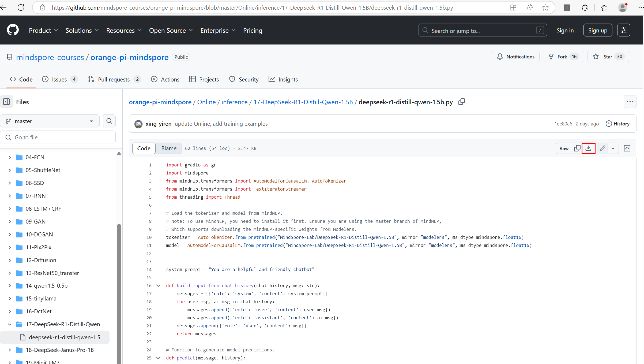The height and width of the screenshot is (364, 644).
Task: Star the repository button
Action: pos(609,57)
